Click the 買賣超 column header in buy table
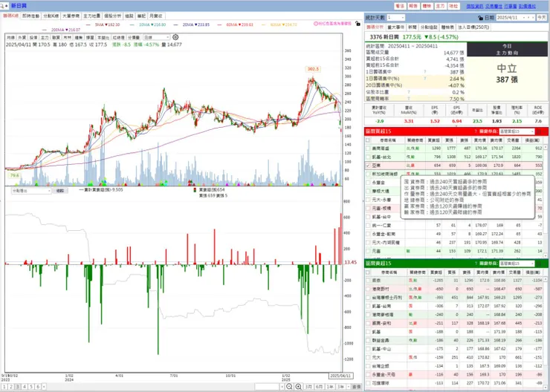Image resolution: width=550 pixels, height=392 pixels. [434, 140]
